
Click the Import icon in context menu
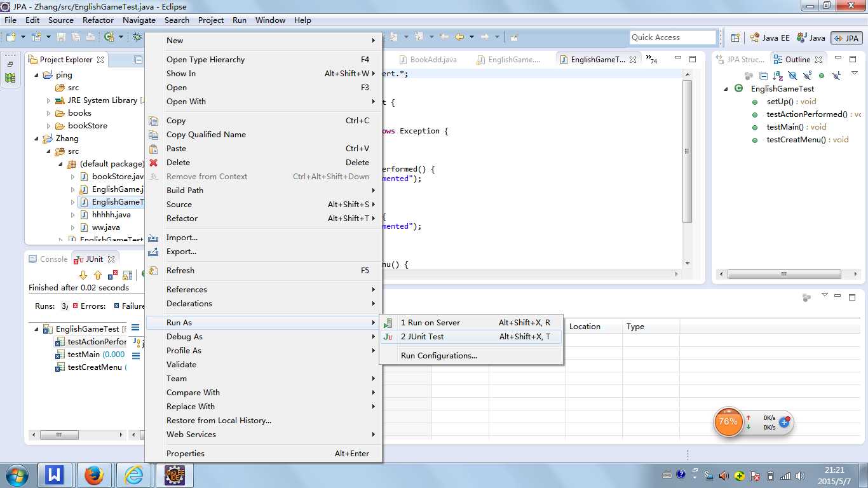(x=153, y=238)
